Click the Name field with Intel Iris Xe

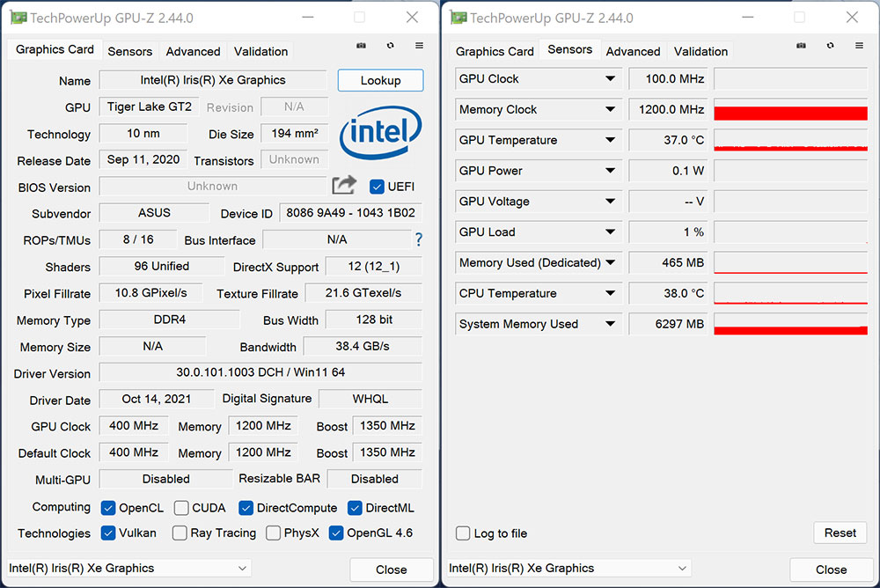[213, 80]
